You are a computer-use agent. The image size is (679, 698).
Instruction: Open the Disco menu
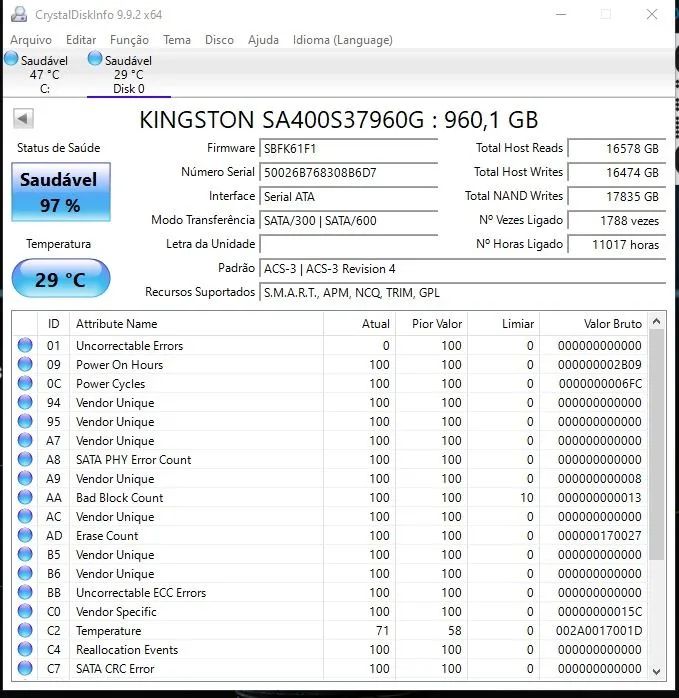point(219,40)
